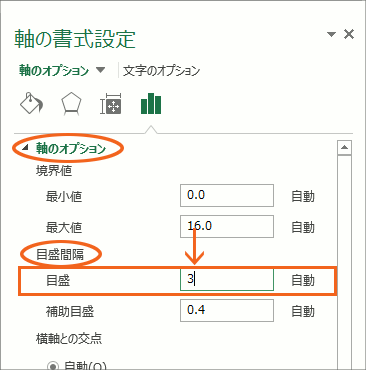This screenshot has width=366, height=370.
Task: Click the scrollbar up arrow
Action: pyautogui.click(x=344, y=147)
